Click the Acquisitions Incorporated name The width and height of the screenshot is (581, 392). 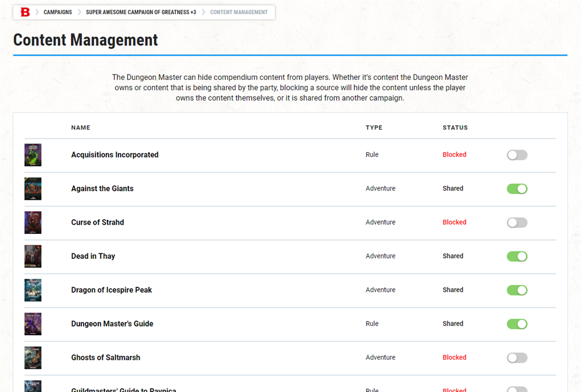tap(115, 154)
